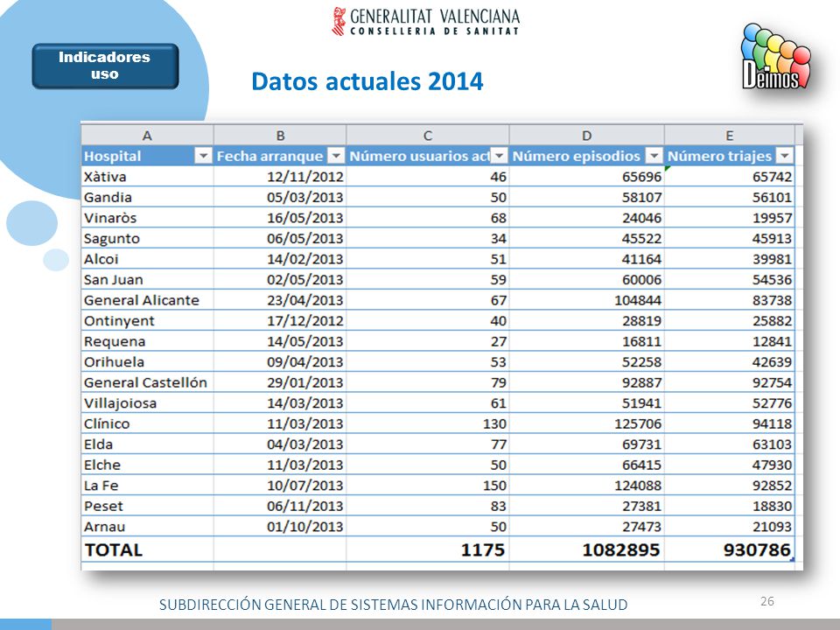The width and height of the screenshot is (840, 630).
Task: Select the Gandia hospital cell
Action: (147, 197)
